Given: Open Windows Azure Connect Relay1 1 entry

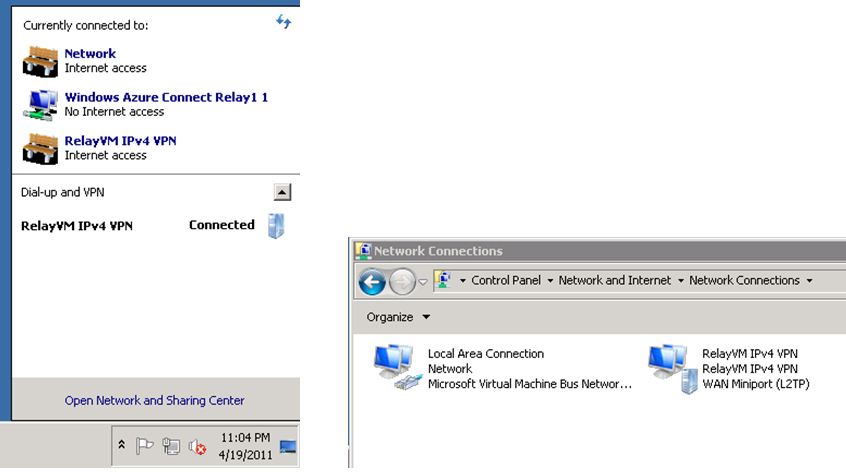Looking at the screenshot, I should click(166, 97).
